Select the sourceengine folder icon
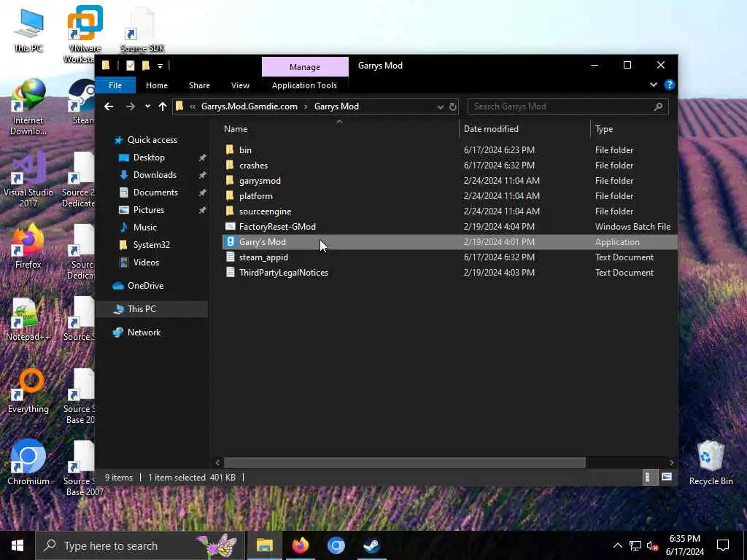 (230, 211)
